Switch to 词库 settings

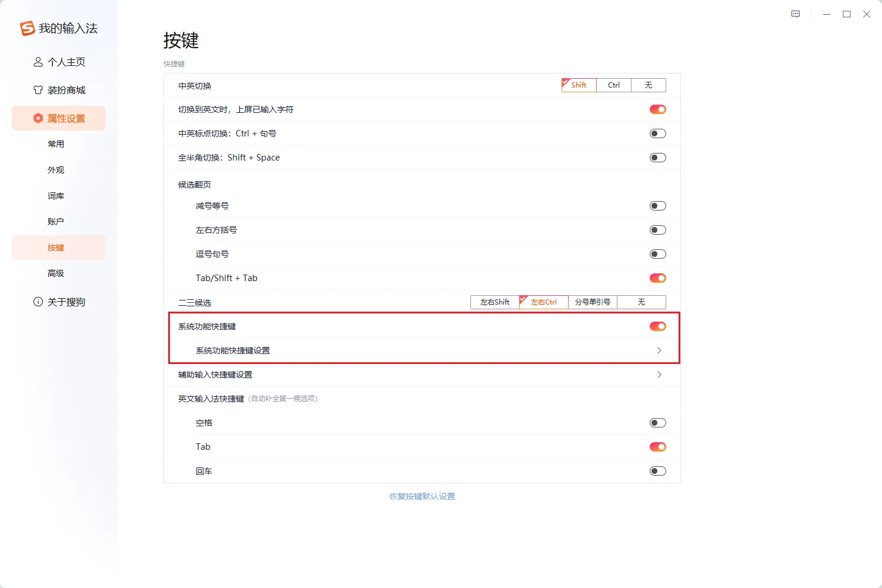[56, 195]
